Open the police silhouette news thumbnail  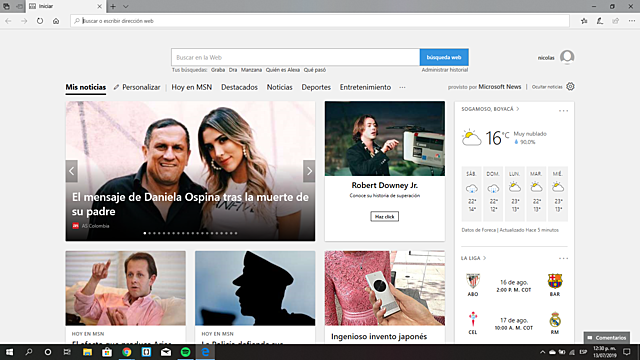pos(255,288)
